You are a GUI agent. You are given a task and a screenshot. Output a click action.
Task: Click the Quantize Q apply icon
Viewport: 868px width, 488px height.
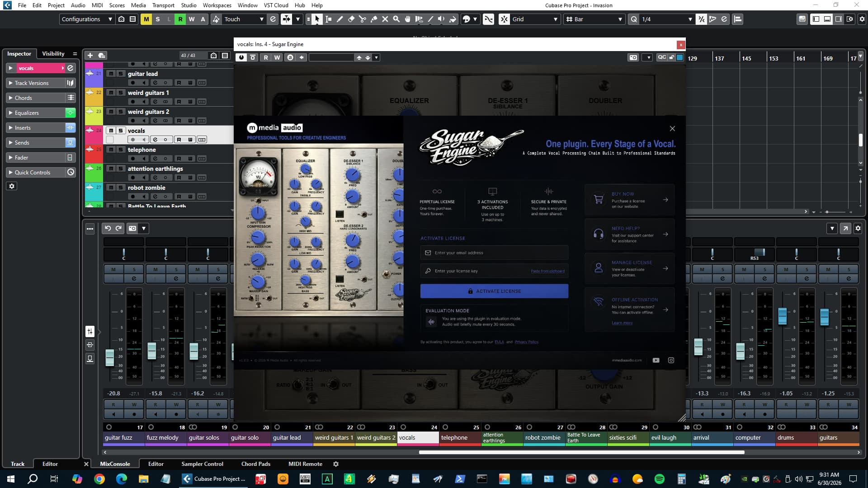[x=634, y=19]
